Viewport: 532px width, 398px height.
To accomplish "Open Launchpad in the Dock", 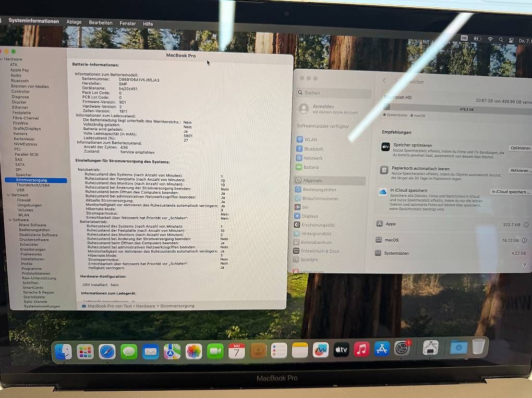I will pyautogui.click(x=85, y=352).
